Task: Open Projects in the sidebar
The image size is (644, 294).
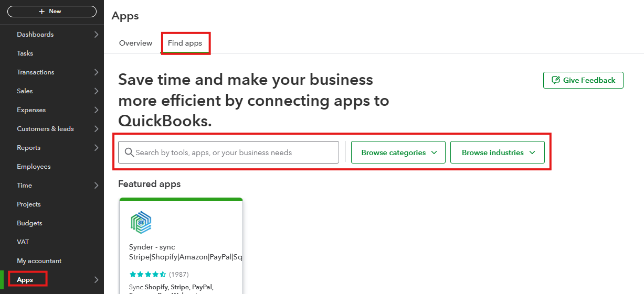Action: click(28, 204)
